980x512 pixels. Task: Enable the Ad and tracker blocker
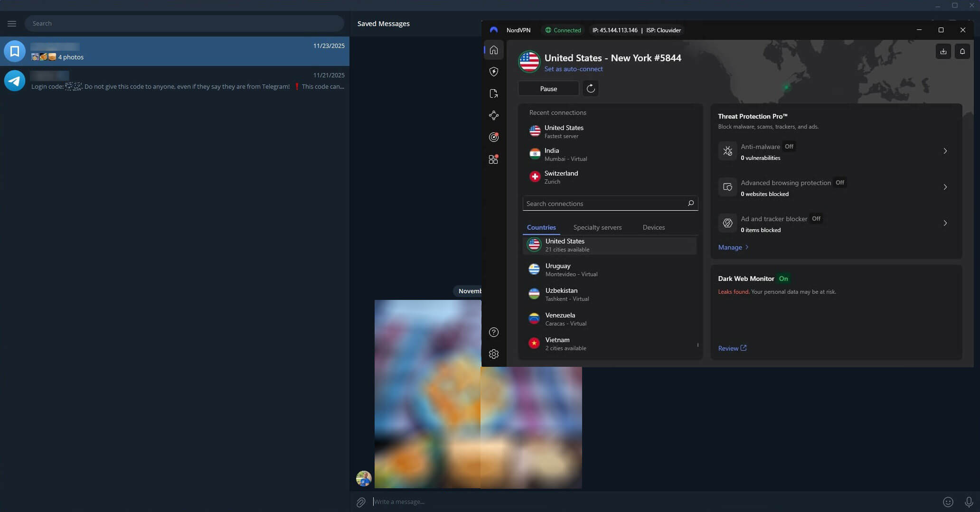point(816,219)
